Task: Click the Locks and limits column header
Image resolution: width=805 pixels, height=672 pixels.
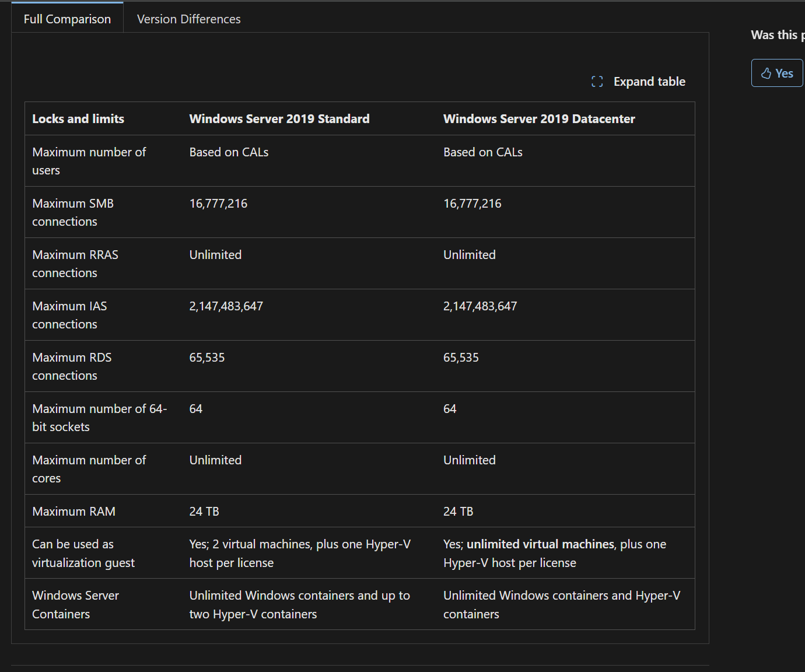Action: coord(78,119)
